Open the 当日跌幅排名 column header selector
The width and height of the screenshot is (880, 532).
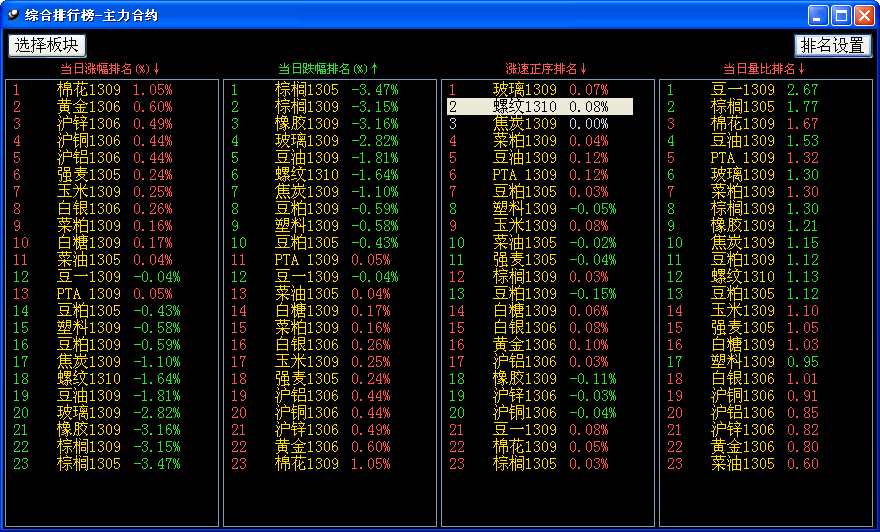328,69
